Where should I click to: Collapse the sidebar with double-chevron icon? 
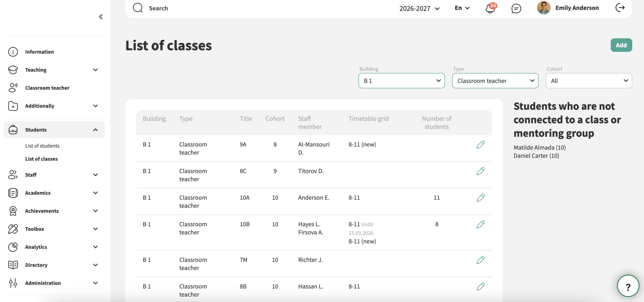[x=101, y=17]
